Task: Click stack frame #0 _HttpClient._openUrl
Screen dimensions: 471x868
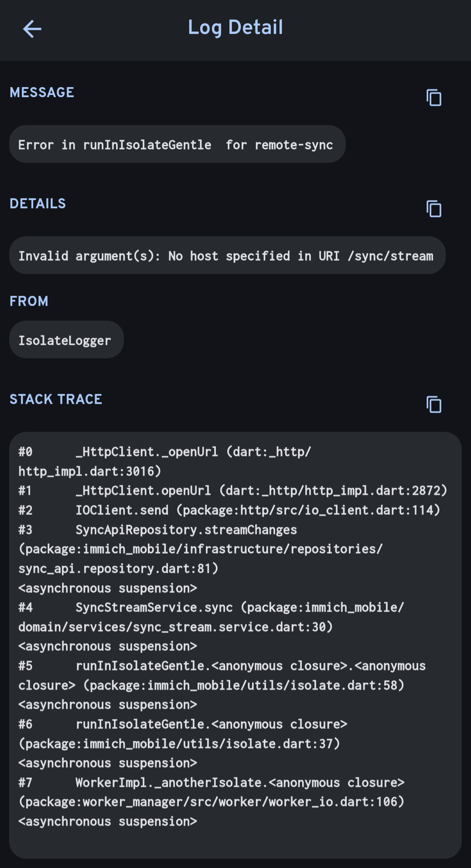Action: [164, 452]
